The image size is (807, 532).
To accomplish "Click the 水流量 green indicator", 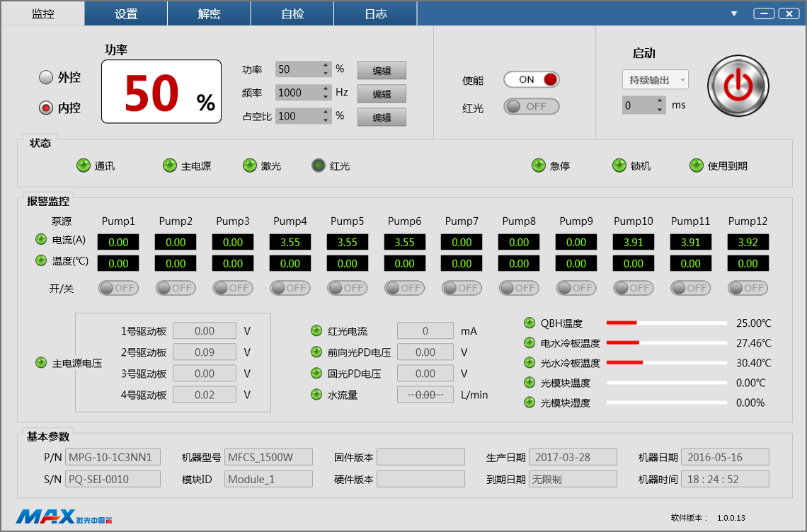I will (316, 394).
